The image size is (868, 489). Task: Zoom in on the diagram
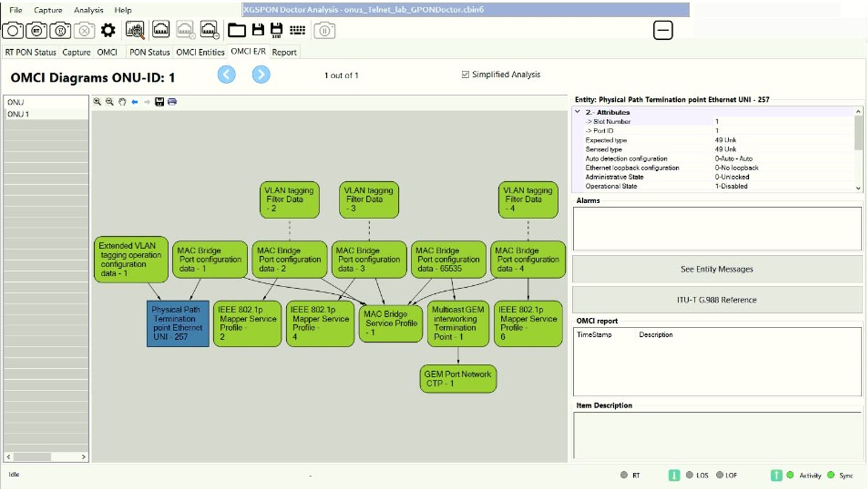click(97, 102)
